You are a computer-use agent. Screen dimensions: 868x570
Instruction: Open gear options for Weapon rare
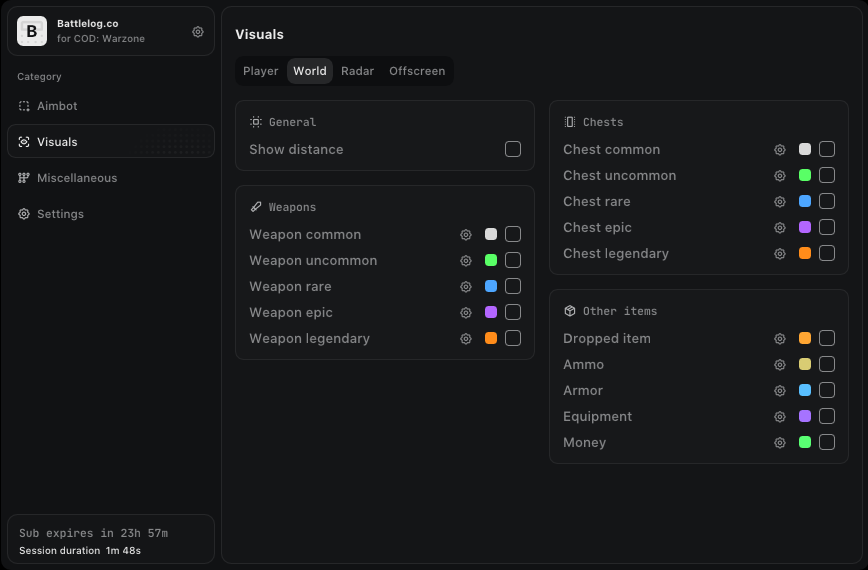point(466,287)
